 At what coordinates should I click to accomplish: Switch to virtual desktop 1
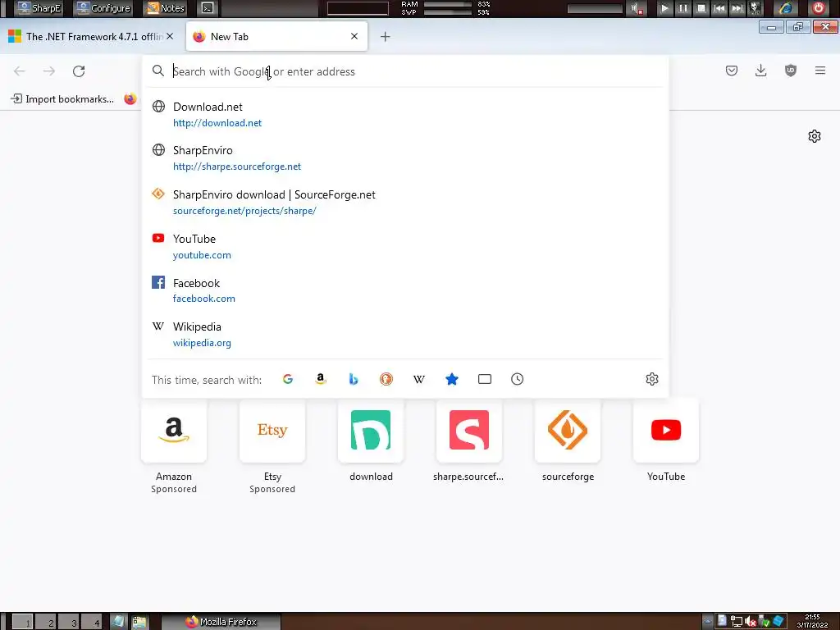(x=22, y=622)
